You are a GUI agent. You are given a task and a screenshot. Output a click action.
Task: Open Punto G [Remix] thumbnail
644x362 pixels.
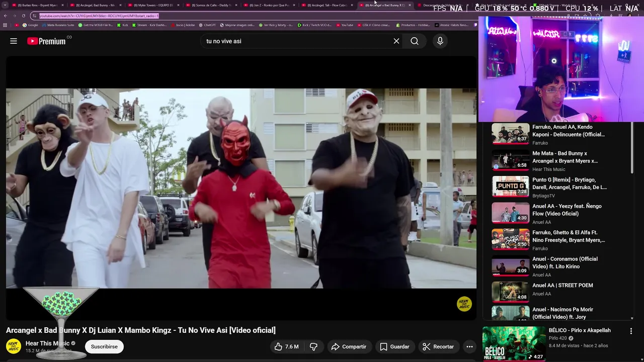510,187
